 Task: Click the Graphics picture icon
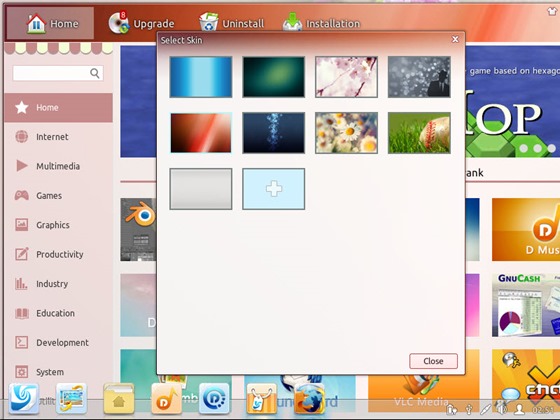click(21, 225)
